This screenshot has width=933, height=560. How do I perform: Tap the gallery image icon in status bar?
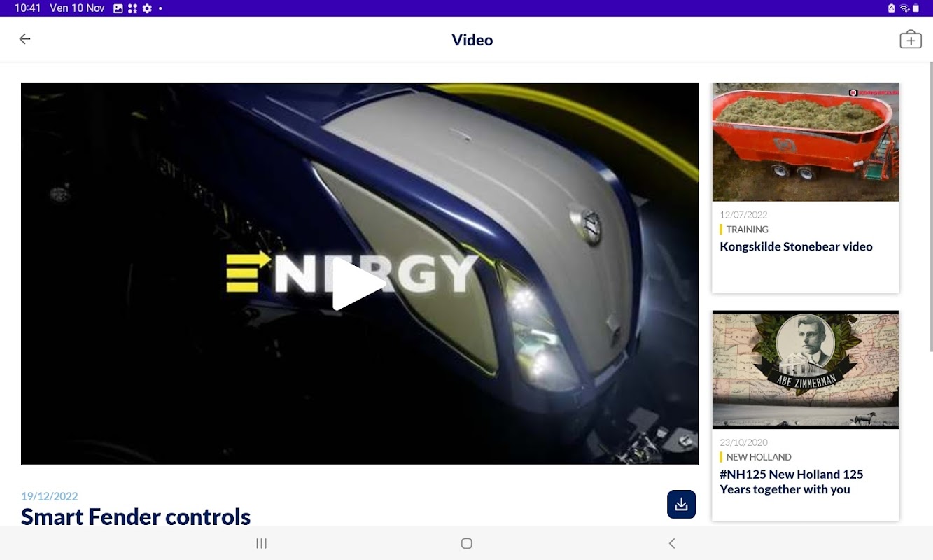pos(118,8)
